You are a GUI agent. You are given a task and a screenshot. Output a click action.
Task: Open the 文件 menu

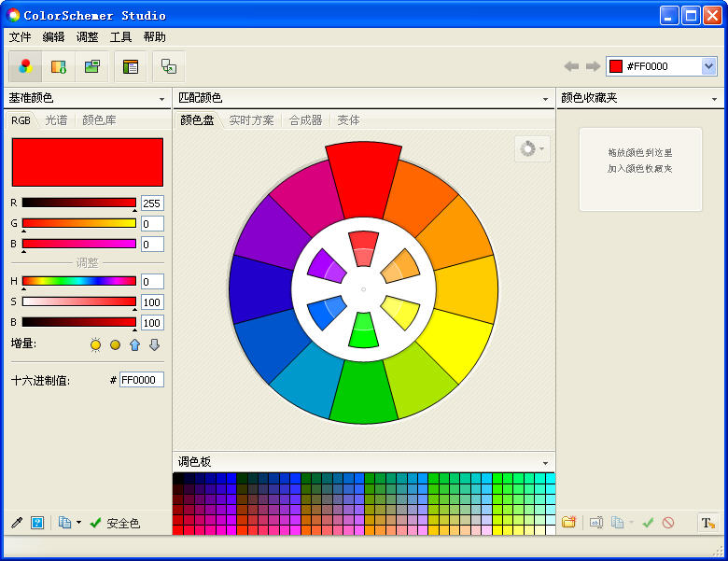point(20,36)
